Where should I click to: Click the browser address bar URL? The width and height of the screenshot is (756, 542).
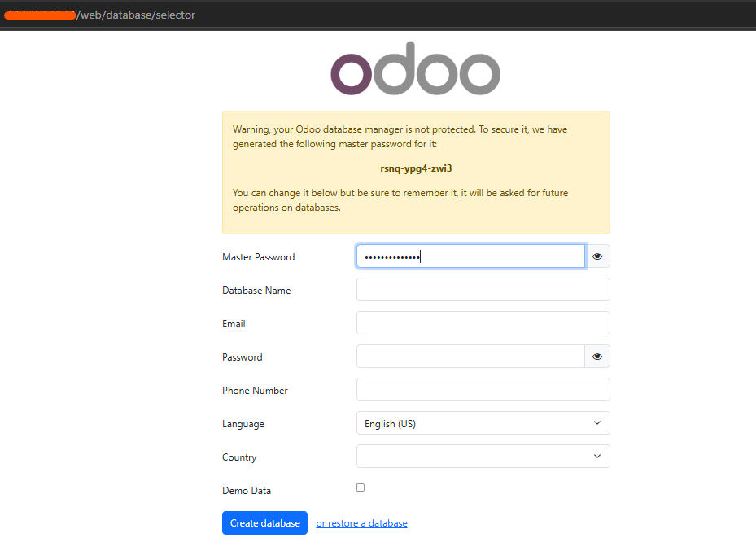pyautogui.click(x=100, y=15)
